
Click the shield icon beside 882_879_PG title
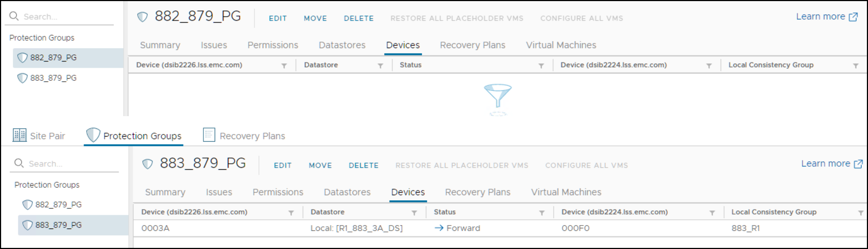click(x=143, y=16)
